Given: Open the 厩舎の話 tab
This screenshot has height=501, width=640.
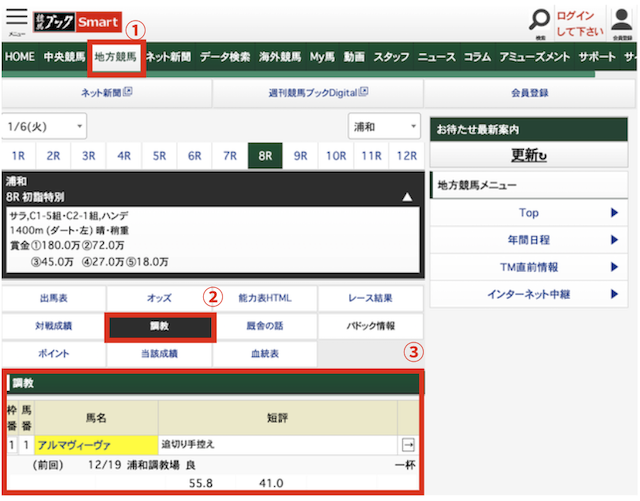Looking at the screenshot, I should (265, 326).
